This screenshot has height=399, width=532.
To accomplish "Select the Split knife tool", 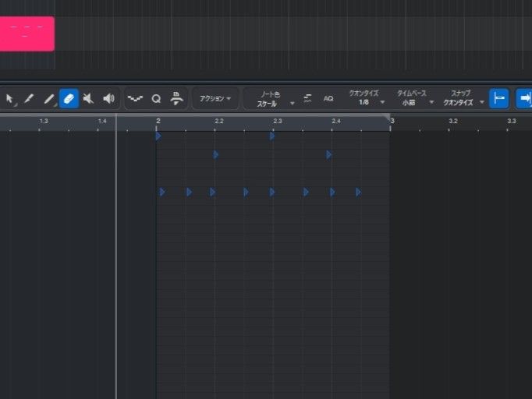I will [x=29, y=99].
